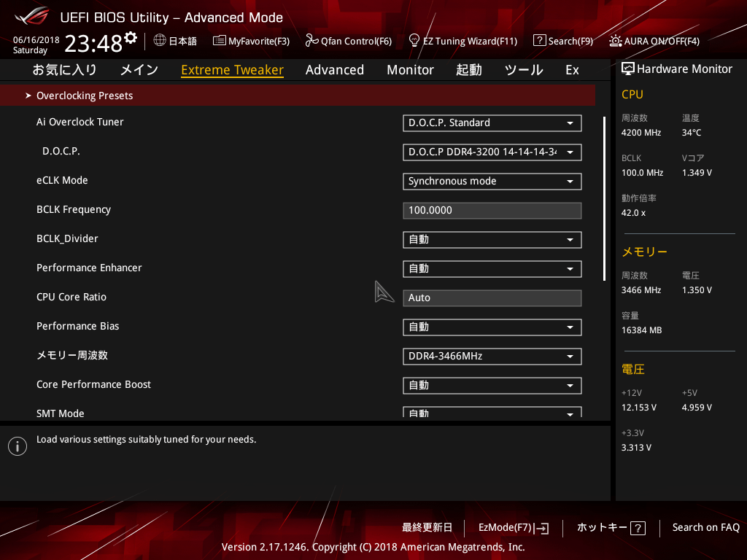Viewport: 747px width, 560px height.
Task: Open the Ai Overclock Tuner dropdown
Action: [x=492, y=122]
